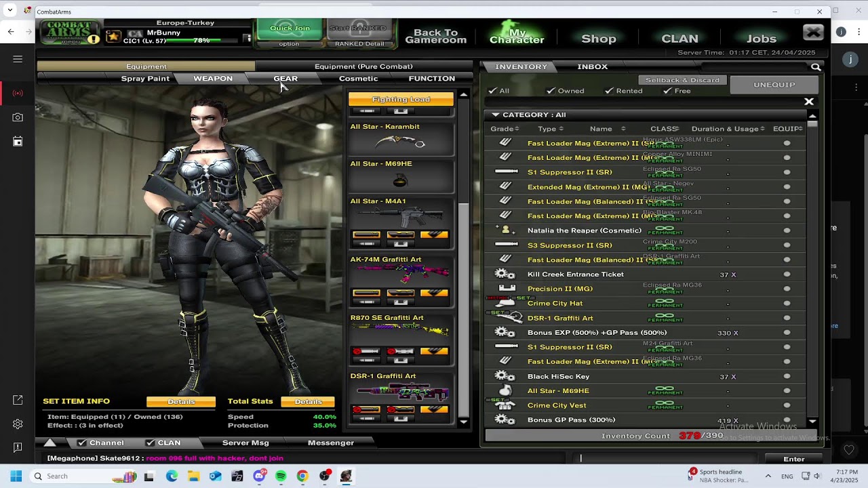This screenshot has width=868, height=488.
Task: Launch Google Chrome from the taskbar
Action: coord(302,476)
